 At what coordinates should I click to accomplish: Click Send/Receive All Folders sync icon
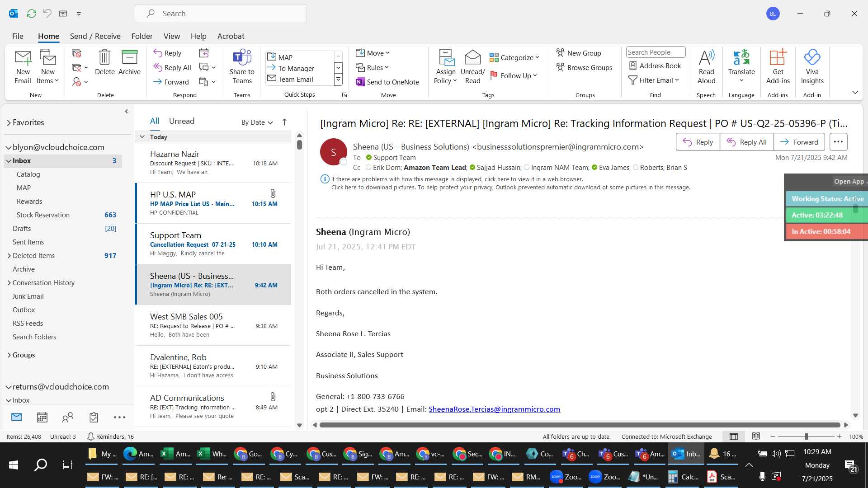pos(31,14)
